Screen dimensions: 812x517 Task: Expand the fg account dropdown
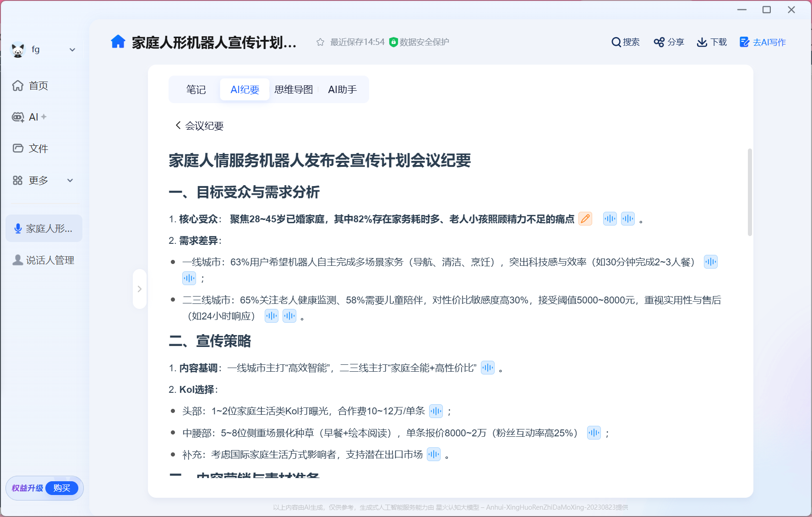point(72,49)
